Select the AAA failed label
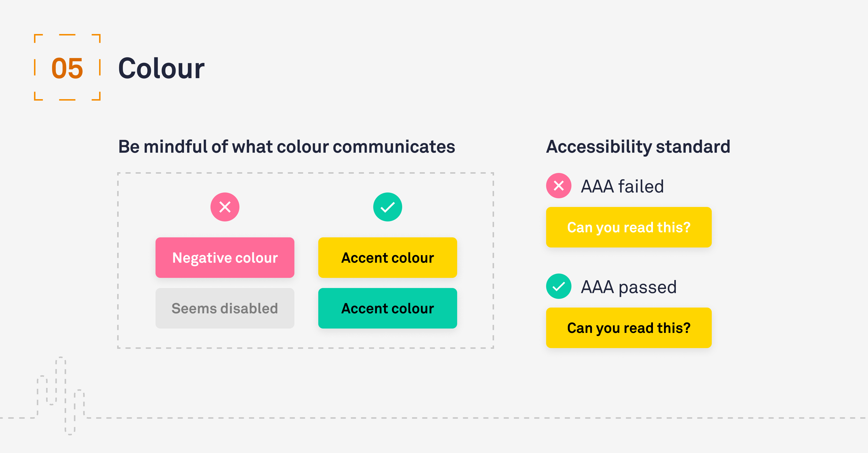 pos(622,186)
